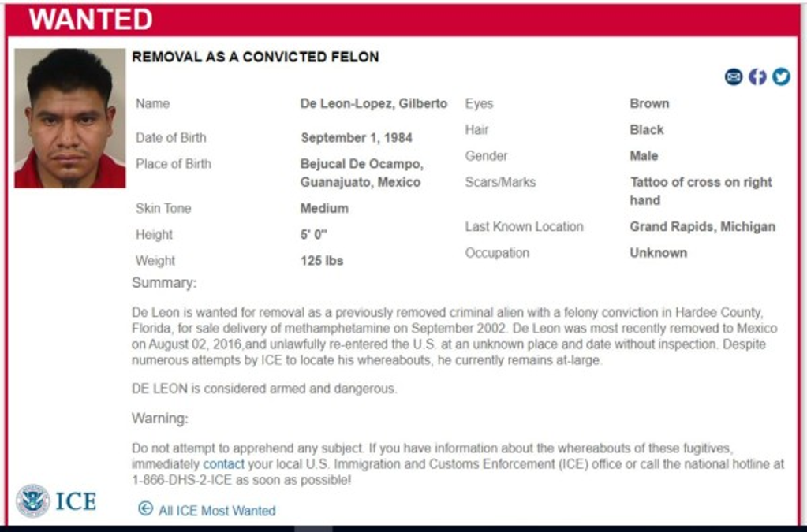Click the Grand Rapids, Michigan location value

tap(702, 226)
